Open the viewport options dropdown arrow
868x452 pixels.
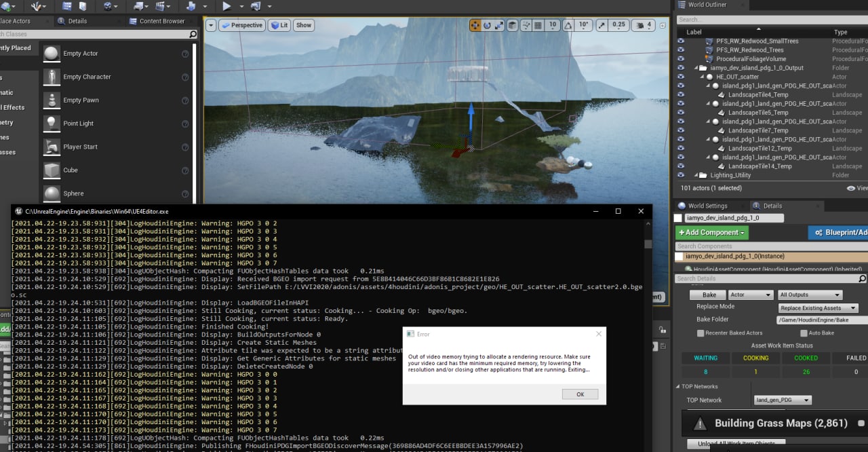[x=210, y=25]
